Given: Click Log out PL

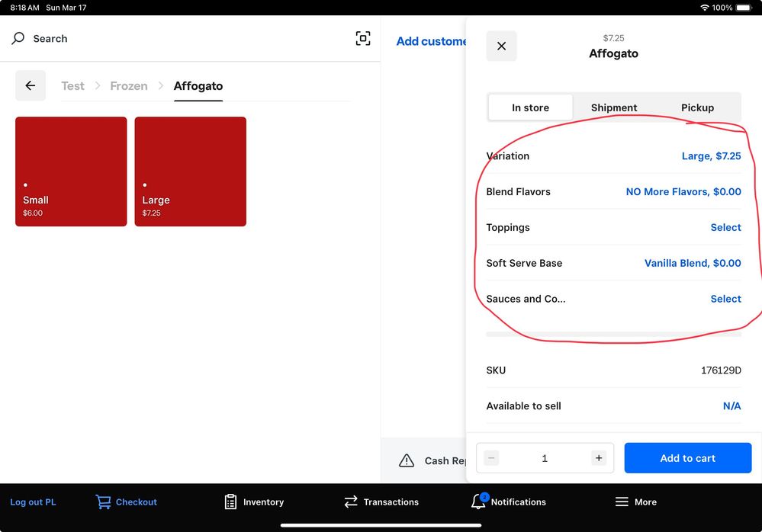Looking at the screenshot, I should (x=33, y=502).
